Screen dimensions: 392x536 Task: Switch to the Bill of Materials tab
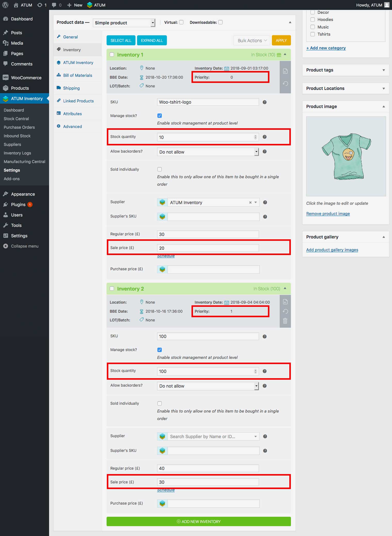pos(77,75)
